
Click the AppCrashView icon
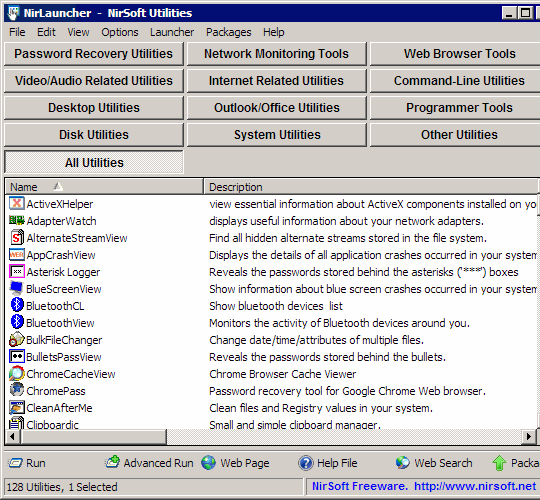point(17,255)
